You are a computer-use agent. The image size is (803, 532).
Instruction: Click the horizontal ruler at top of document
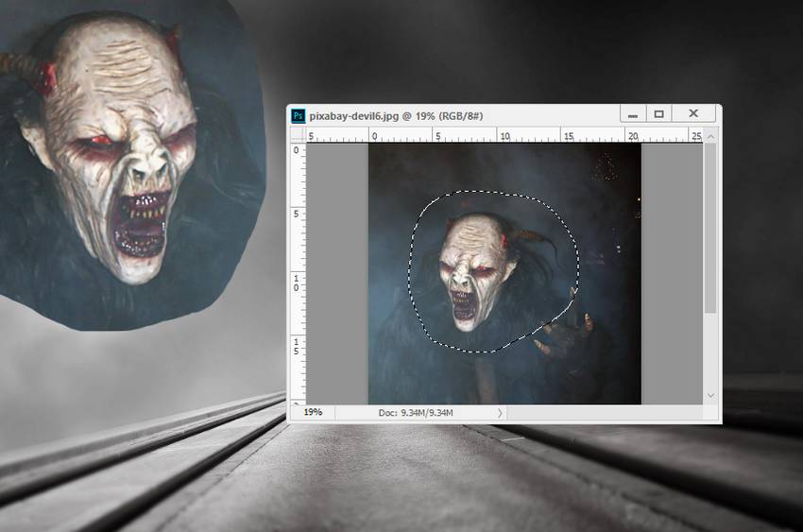pyautogui.click(x=504, y=135)
